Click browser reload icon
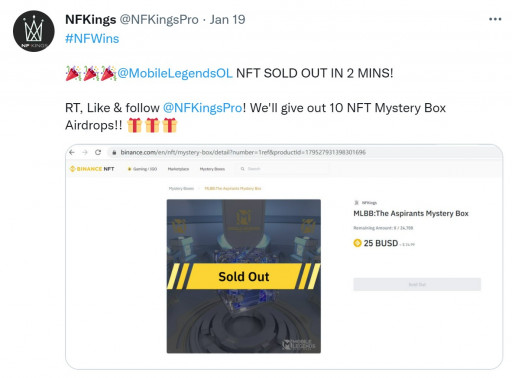 (98, 152)
